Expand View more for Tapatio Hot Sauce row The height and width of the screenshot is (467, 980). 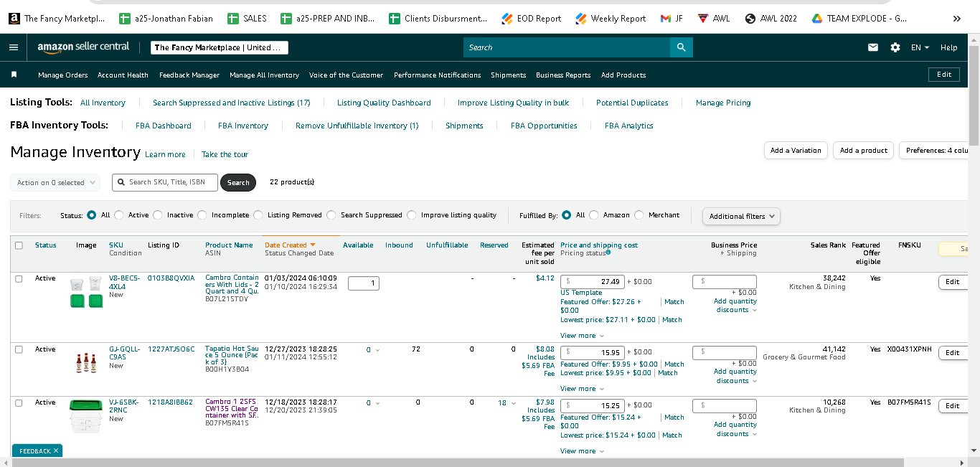(x=582, y=389)
